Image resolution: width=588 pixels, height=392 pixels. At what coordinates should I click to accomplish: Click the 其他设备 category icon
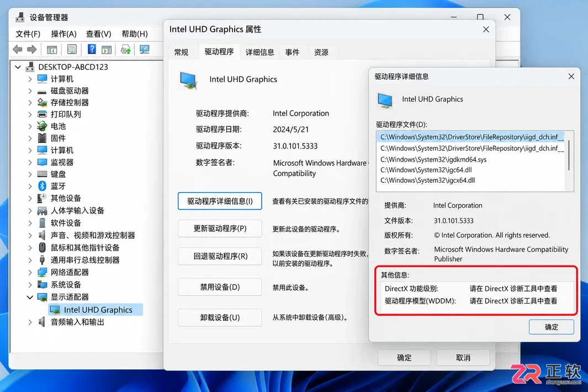(42, 198)
